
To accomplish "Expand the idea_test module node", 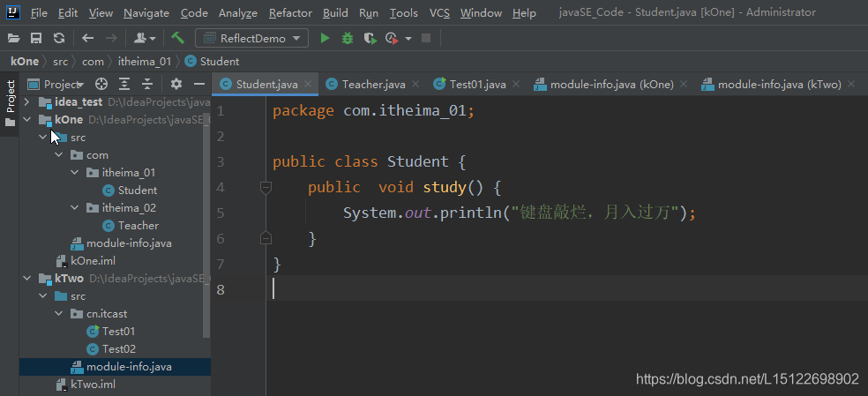I will (x=26, y=102).
